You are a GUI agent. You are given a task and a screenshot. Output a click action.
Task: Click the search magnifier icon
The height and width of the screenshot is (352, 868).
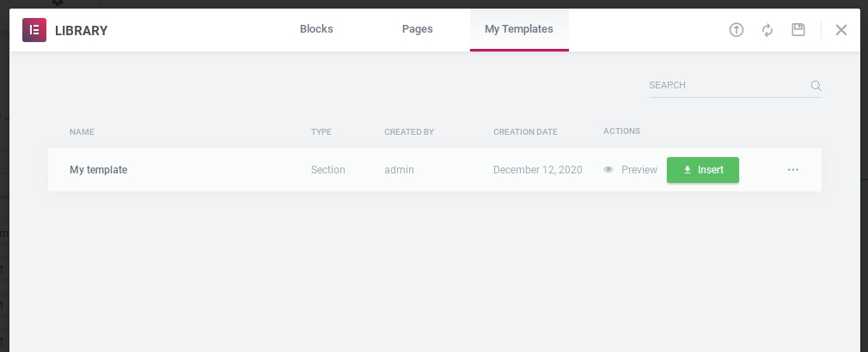click(816, 86)
